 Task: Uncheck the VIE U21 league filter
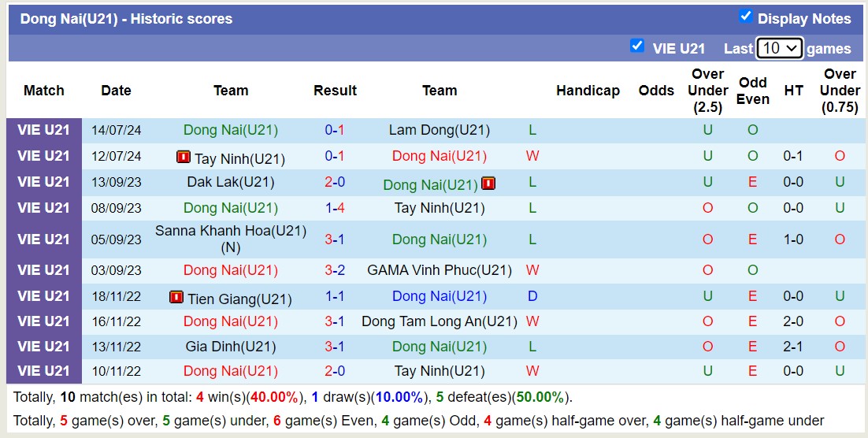click(637, 46)
